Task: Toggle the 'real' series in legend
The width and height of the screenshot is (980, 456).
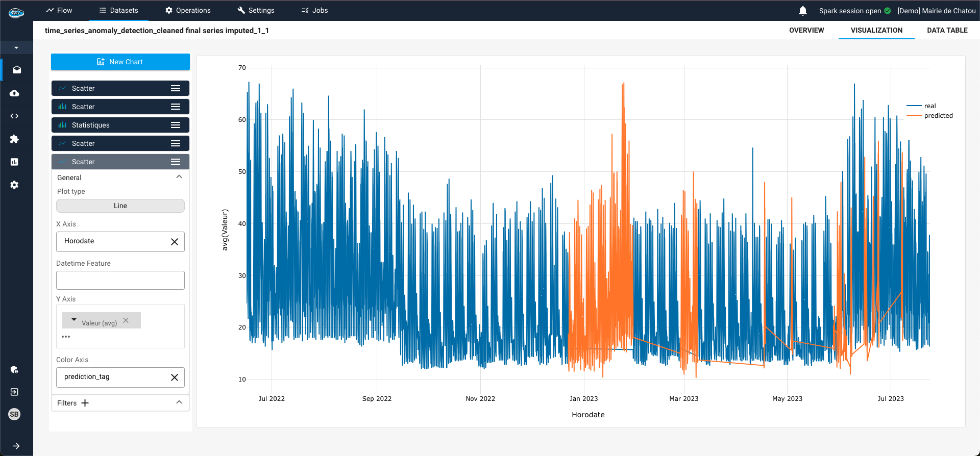Action: click(929, 106)
